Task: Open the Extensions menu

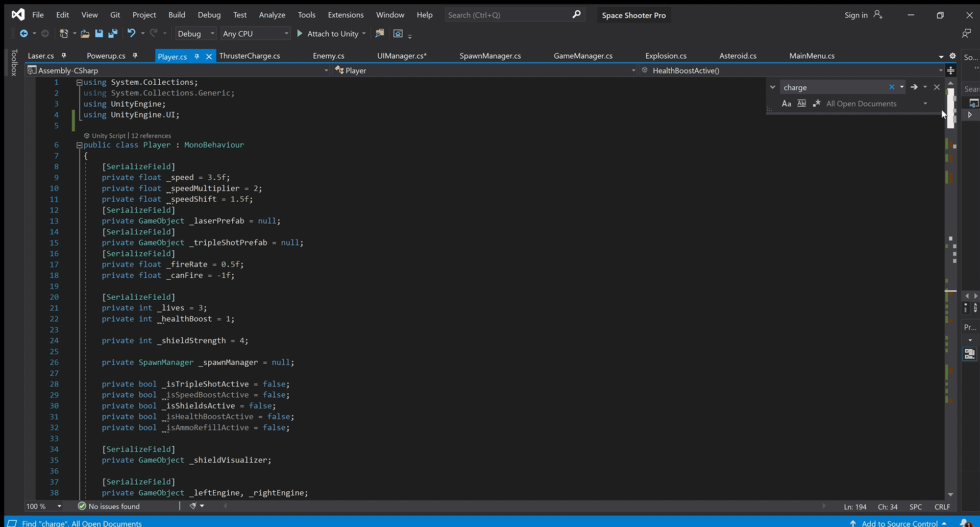Action: [346, 15]
